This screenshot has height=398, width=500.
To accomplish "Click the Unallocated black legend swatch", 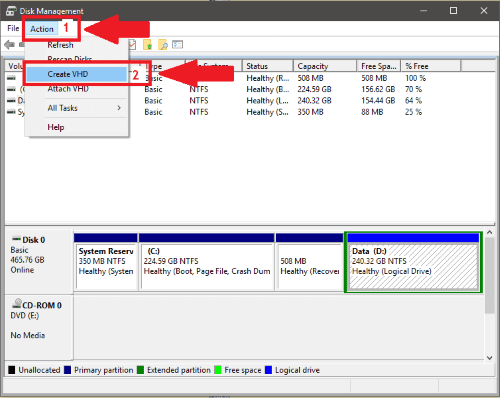I will 12,370.
